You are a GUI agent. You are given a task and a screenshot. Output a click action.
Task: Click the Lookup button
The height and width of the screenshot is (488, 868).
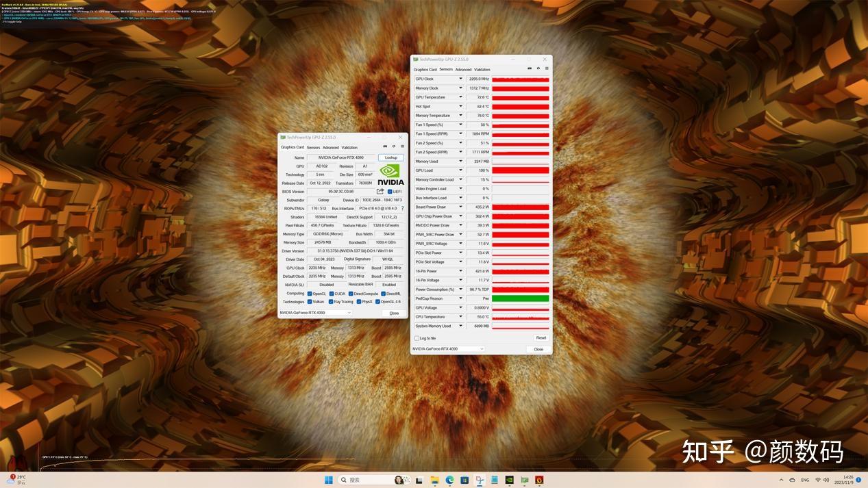[x=391, y=157]
